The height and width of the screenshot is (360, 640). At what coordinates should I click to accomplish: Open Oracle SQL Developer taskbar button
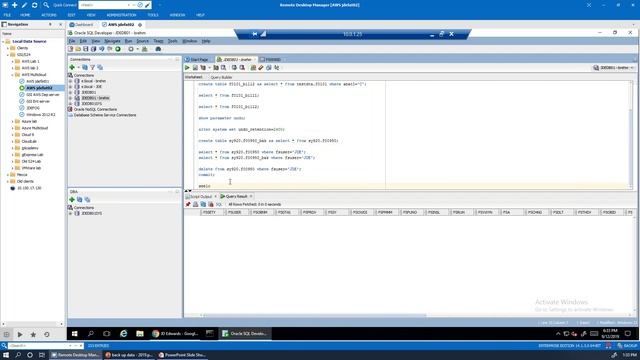pos(244,333)
